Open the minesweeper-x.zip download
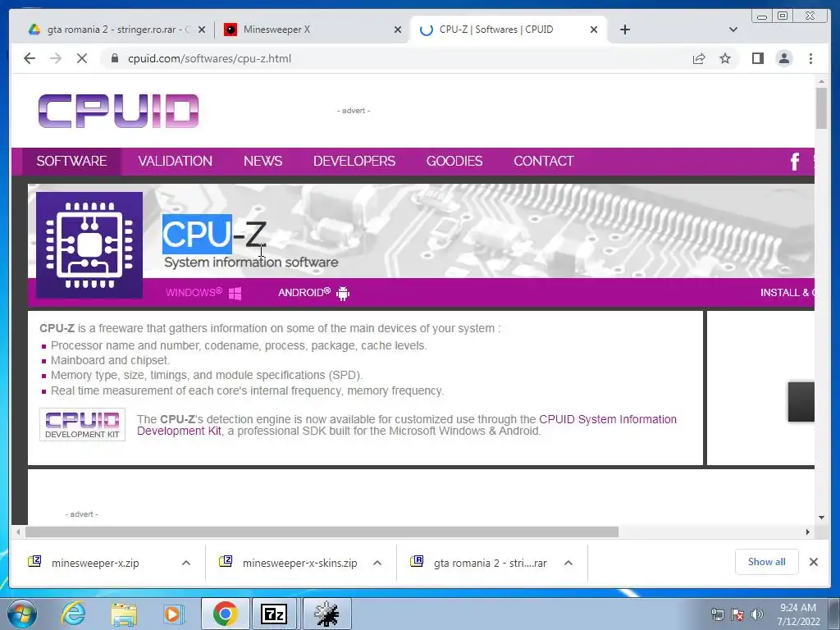Viewport: 840px width, 630px height. tap(95, 563)
